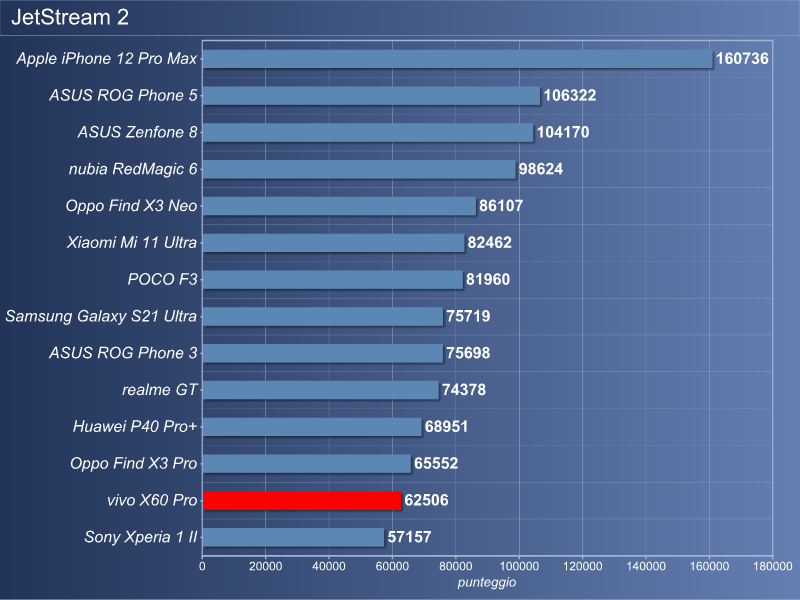Select the "Apple iPhone 12 Pro Max" label
800x600 pixels.
(x=107, y=59)
